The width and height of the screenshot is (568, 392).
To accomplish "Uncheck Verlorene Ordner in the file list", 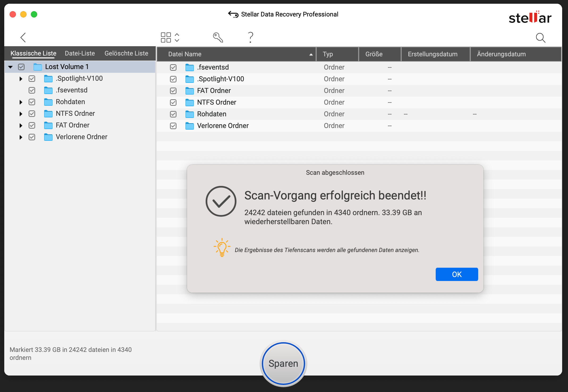I will (x=173, y=126).
